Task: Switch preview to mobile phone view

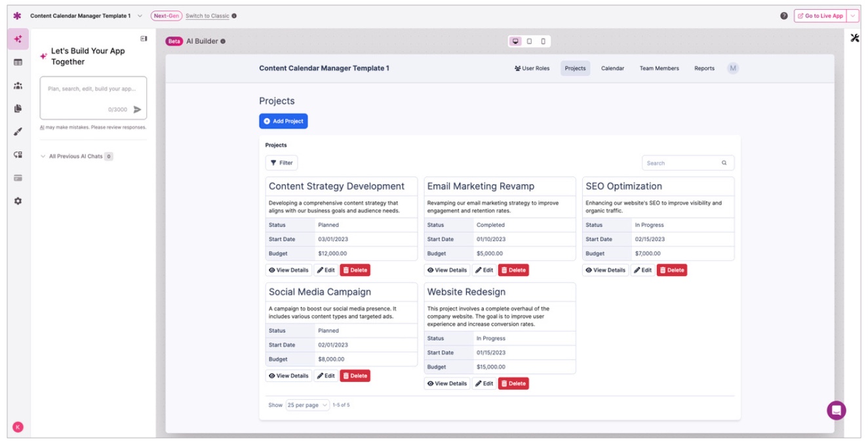Action: pyautogui.click(x=543, y=41)
